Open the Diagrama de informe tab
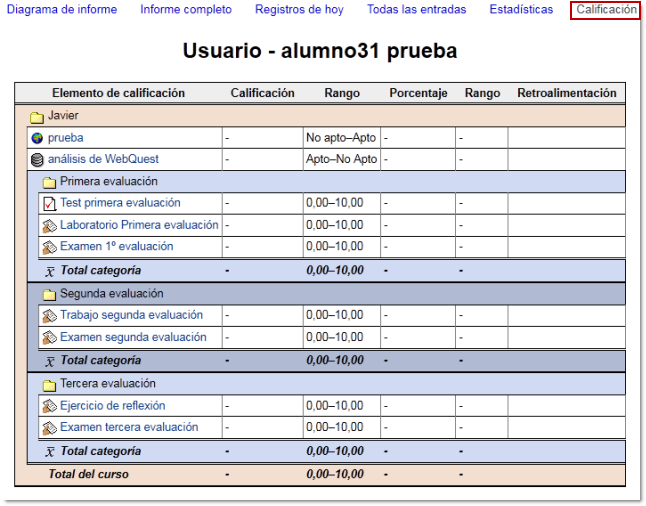The image size is (646, 506). click(62, 10)
